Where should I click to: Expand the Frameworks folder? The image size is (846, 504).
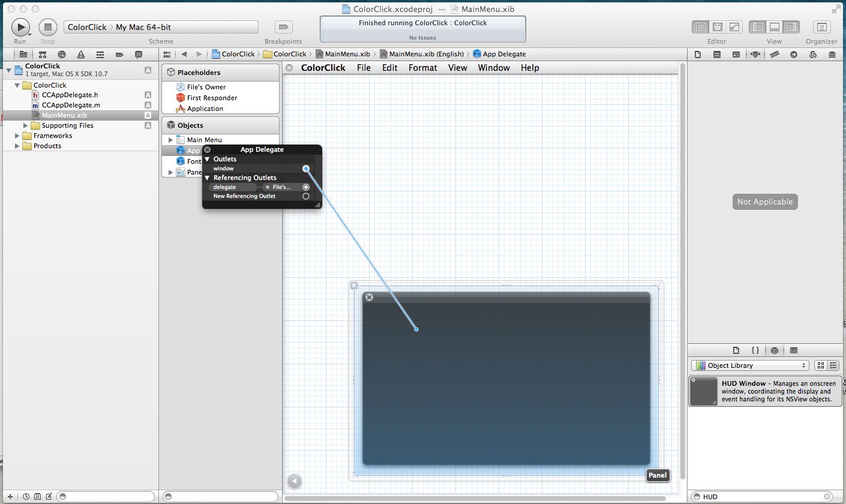point(17,136)
